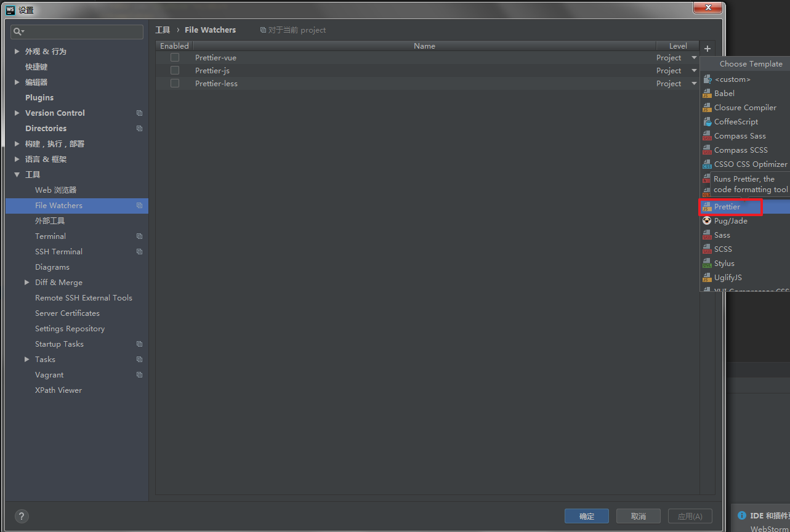This screenshot has width=790, height=532.
Task: Sort by the Enabled column header
Action: pos(174,46)
